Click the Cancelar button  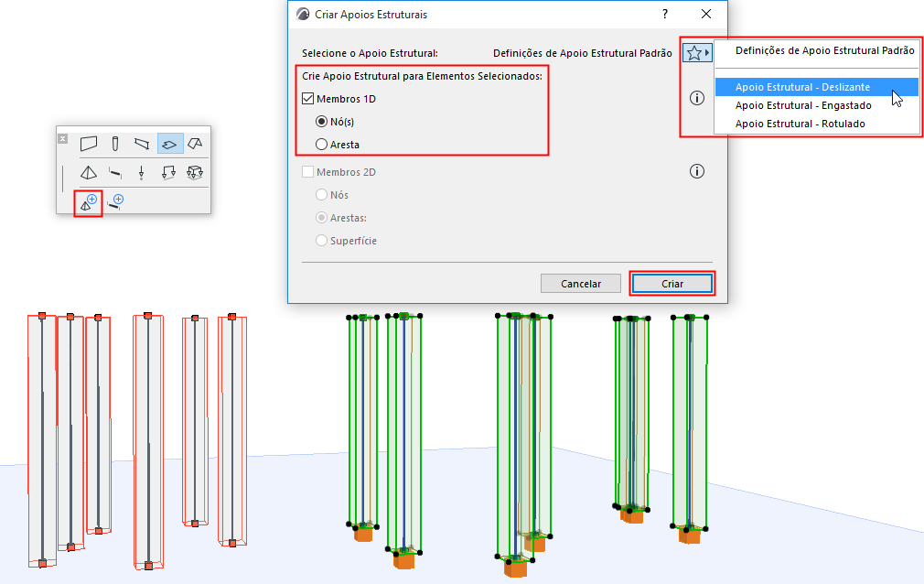click(x=580, y=284)
